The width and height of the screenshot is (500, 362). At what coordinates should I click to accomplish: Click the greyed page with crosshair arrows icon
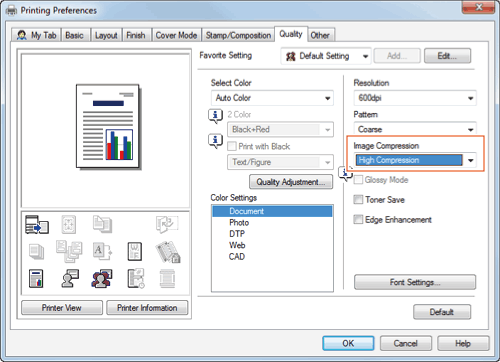[x=69, y=224]
